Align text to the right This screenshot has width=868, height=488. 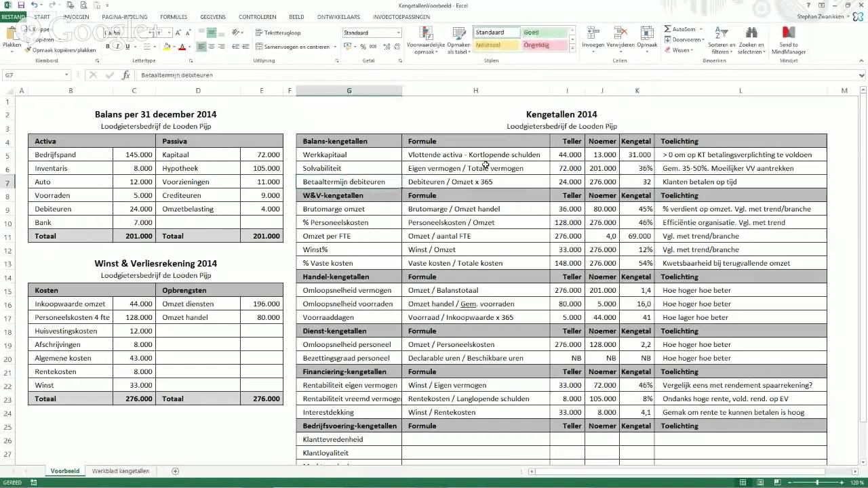click(221, 47)
